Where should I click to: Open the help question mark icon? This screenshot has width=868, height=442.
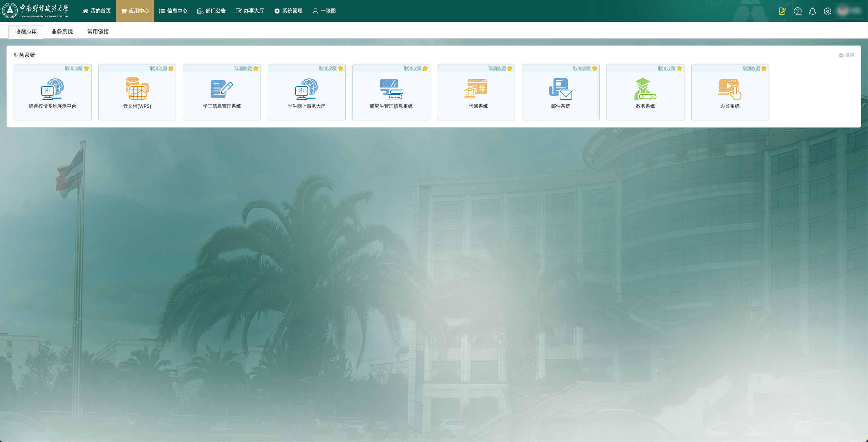[x=797, y=12]
